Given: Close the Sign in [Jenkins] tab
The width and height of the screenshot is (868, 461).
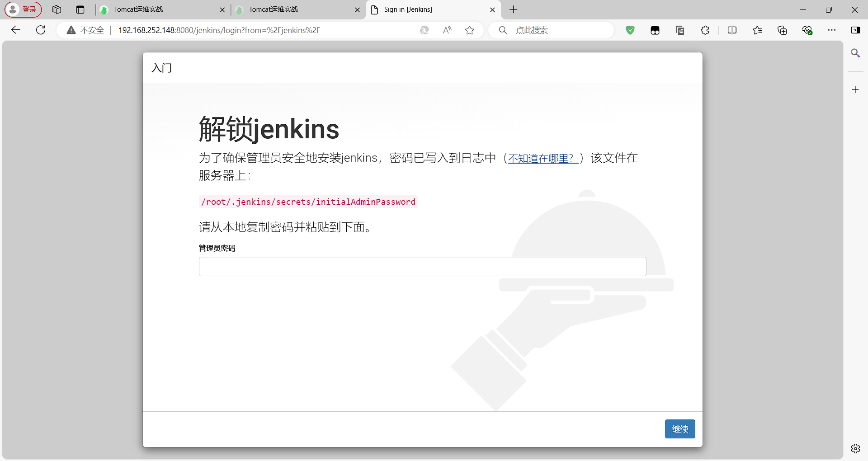Looking at the screenshot, I should (493, 9).
